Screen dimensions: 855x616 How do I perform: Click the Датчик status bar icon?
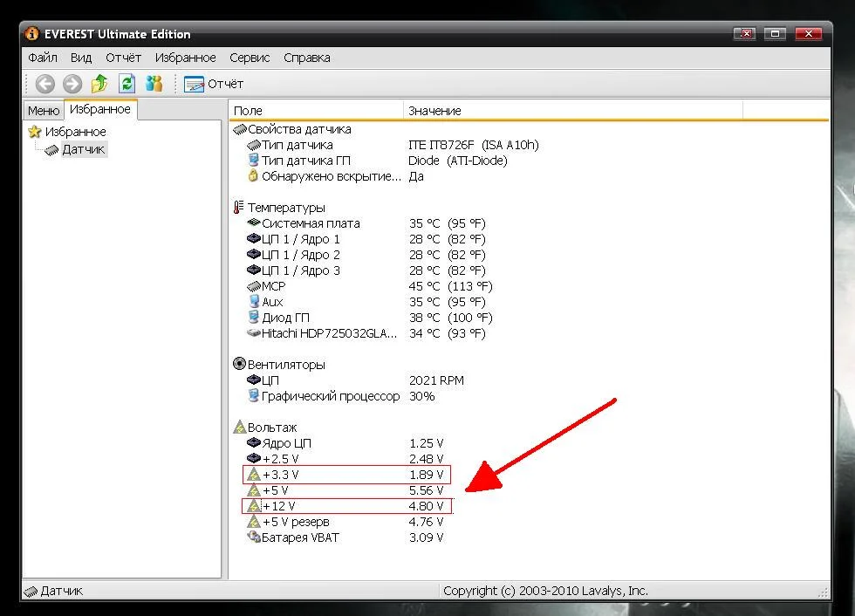click(x=31, y=591)
